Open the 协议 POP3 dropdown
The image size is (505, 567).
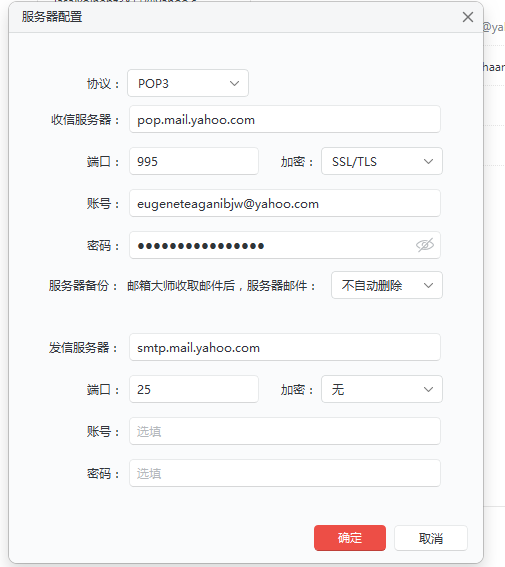(188, 83)
